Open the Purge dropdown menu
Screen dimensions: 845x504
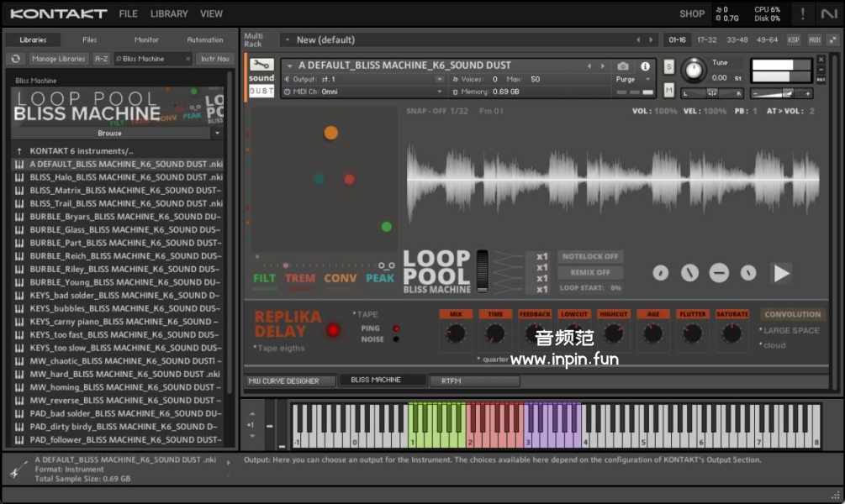pyautogui.click(x=633, y=80)
